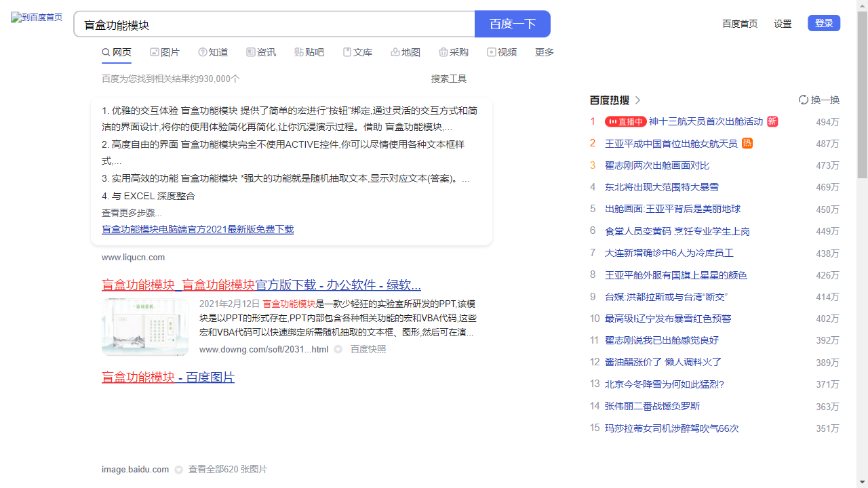Click the 图片 tab picture icon

[x=155, y=52]
